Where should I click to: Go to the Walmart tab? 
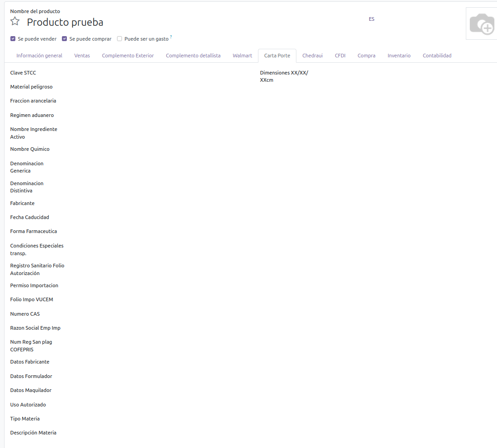pos(242,56)
